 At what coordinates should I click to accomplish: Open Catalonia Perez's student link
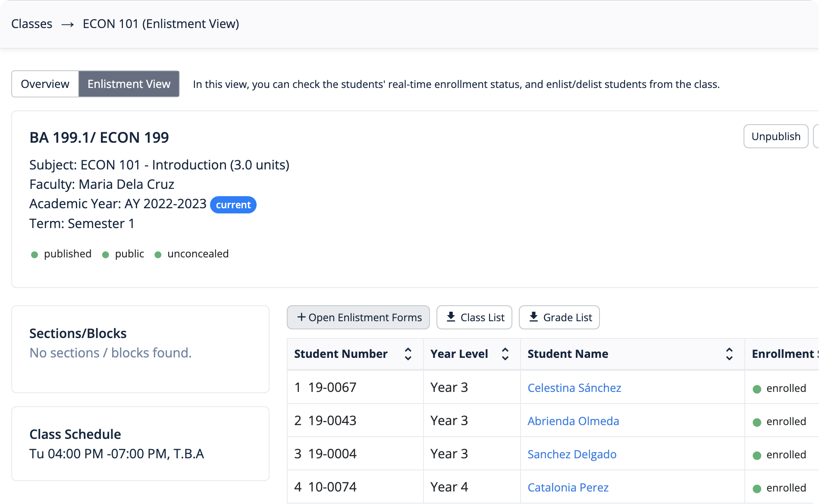pyautogui.click(x=568, y=488)
